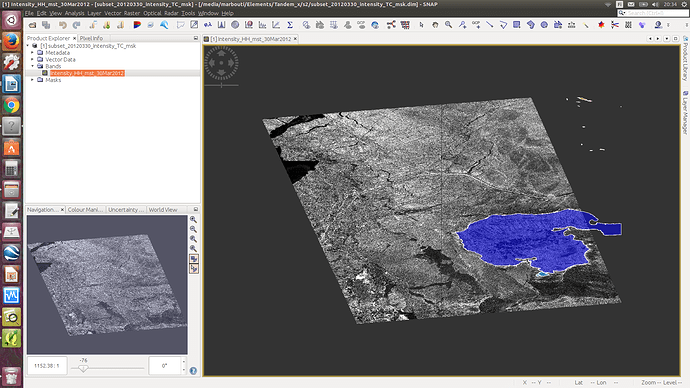
Task: Click the Pin placing tool icon
Action: pyautogui.click(x=462, y=25)
